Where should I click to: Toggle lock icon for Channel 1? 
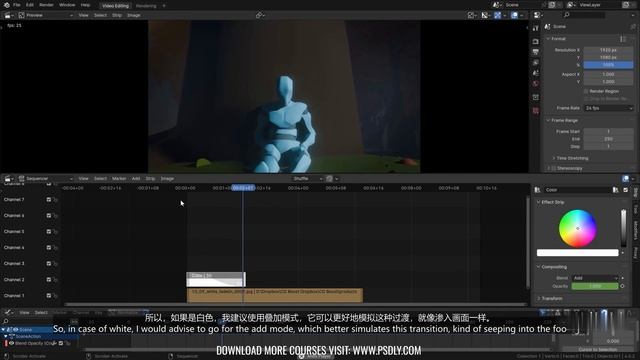[x=56, y=296]
